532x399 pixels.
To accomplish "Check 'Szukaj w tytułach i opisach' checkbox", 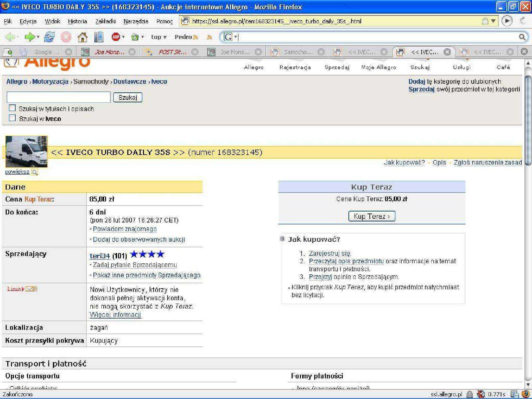I will [12, 108].
